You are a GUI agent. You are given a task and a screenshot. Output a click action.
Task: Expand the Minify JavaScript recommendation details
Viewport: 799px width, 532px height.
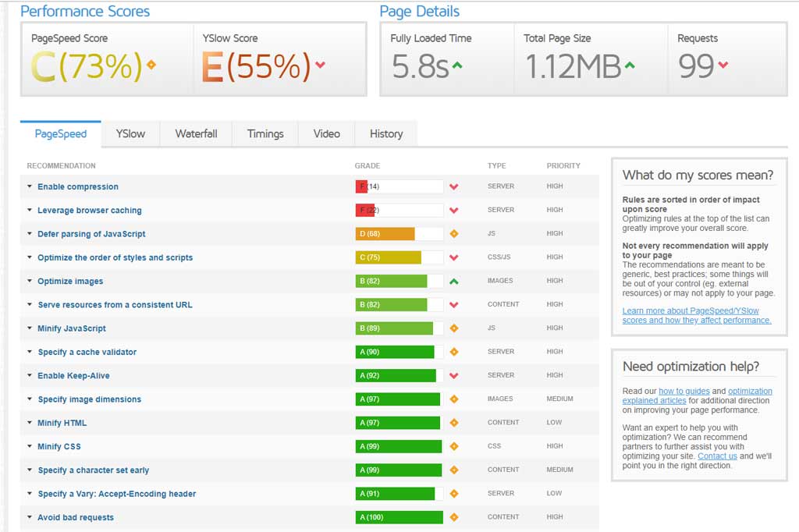71,328
